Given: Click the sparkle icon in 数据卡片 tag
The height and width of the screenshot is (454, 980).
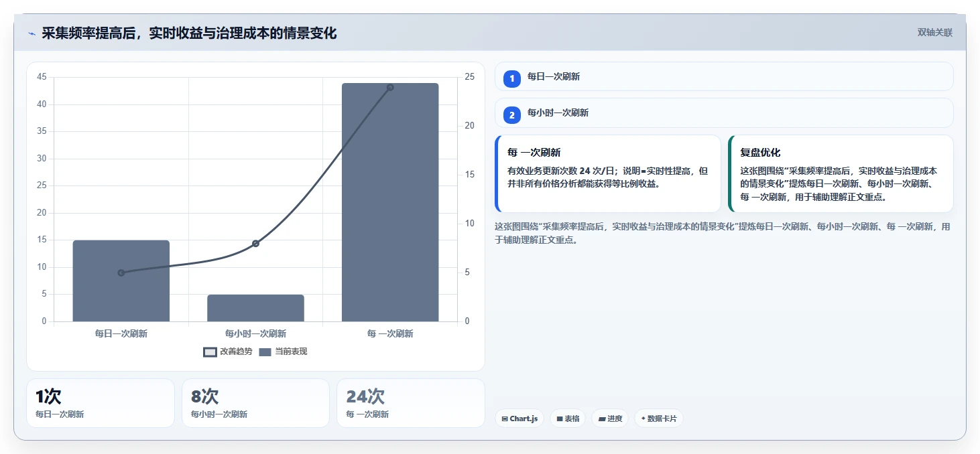Looking at the screenshot, I should 643,419.
